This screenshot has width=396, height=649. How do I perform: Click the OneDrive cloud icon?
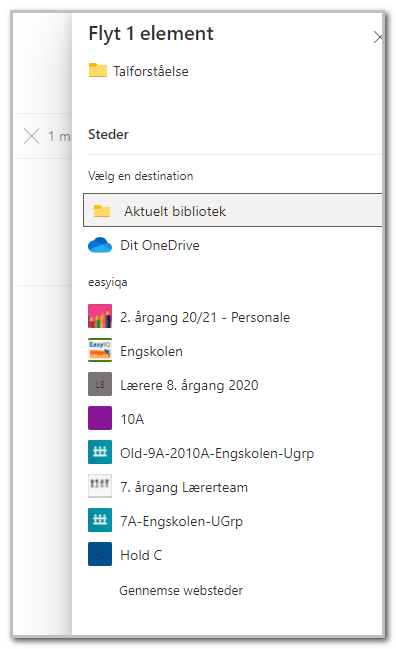pyautogui.click(x=100, y=245)
